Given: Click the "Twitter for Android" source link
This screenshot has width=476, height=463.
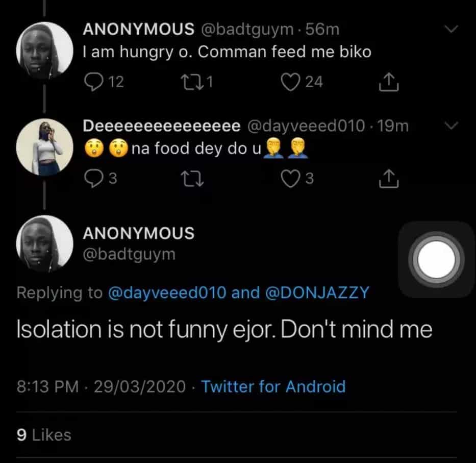Looking at the screenshot, I should coord(273,386).
